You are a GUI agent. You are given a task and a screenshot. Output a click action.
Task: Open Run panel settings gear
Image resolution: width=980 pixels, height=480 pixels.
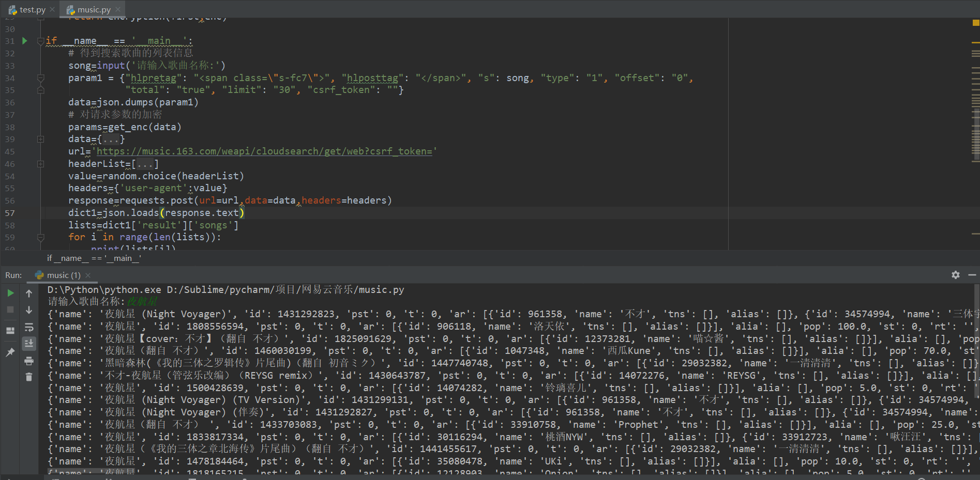[956, 275]
